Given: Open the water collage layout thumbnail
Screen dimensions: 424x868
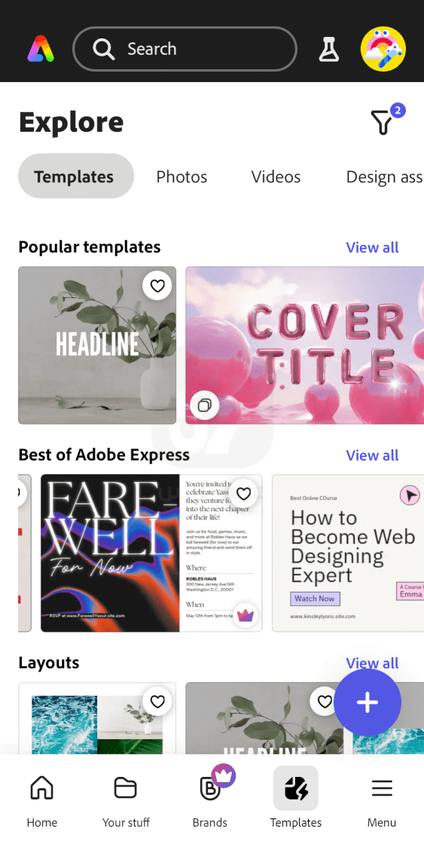Looking at the screenshot, I should (97, 718).
